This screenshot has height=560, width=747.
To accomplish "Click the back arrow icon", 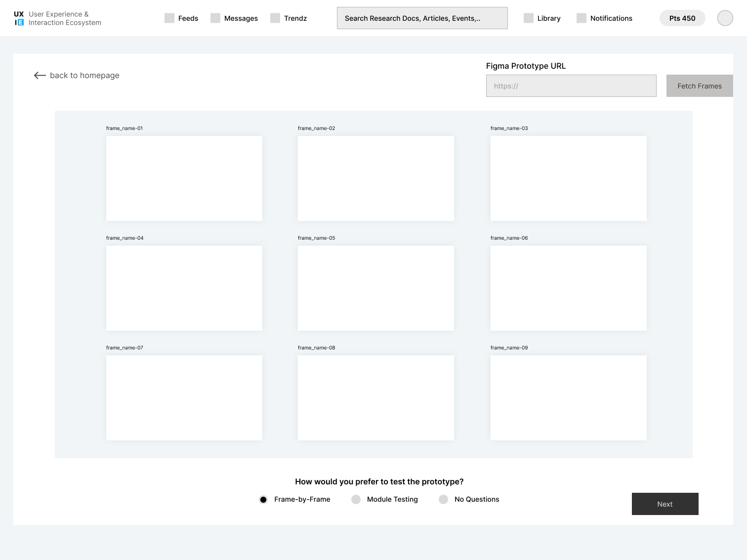I will [x=40, y=75].
